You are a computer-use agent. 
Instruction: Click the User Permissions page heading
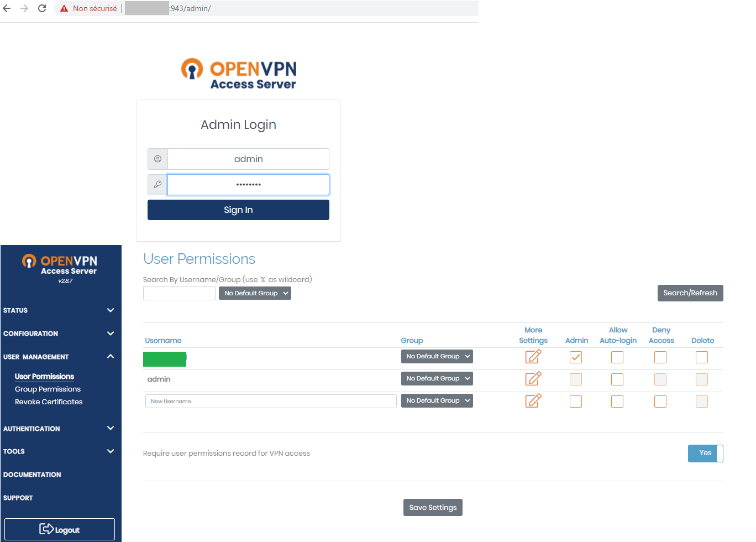point(199,259)
